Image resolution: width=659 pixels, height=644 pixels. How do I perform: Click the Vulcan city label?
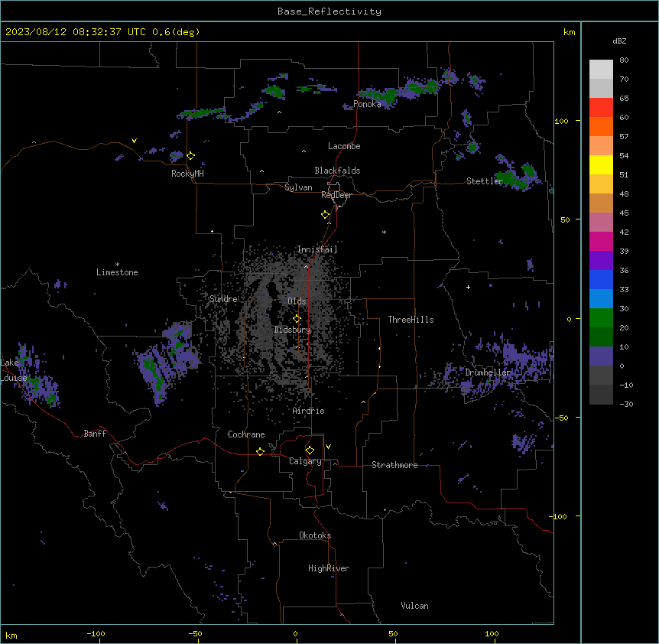pyautogui.click(x=415, y=606)
